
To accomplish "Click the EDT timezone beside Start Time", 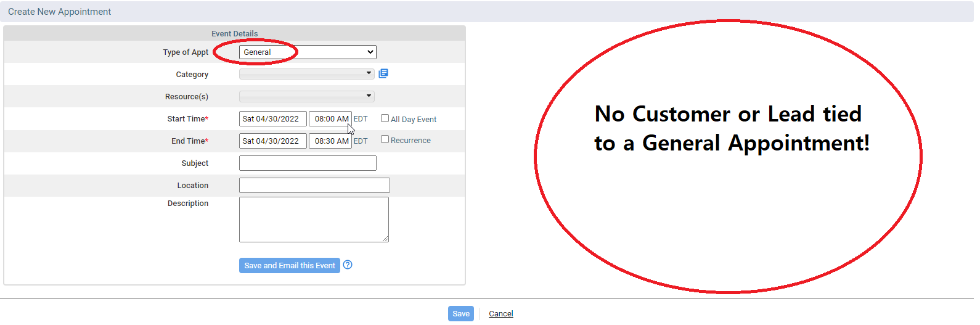I will tap(361, 119).
